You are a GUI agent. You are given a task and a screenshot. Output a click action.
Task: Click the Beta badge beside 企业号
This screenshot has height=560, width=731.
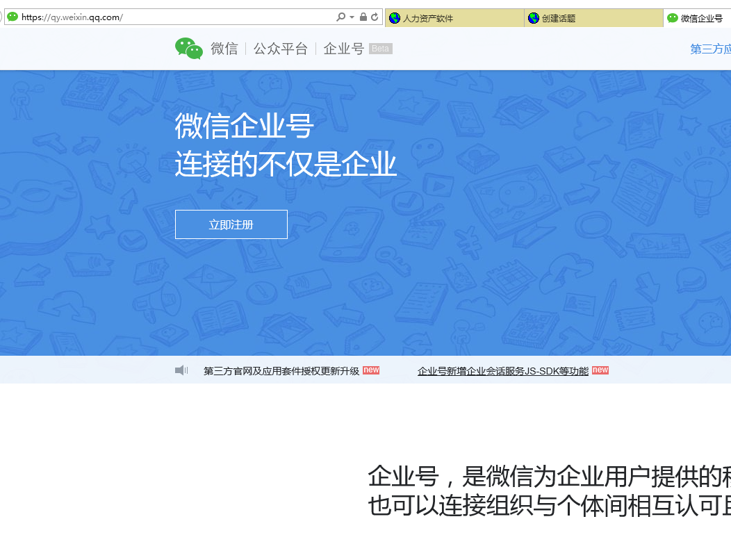(x=380, y=49)
